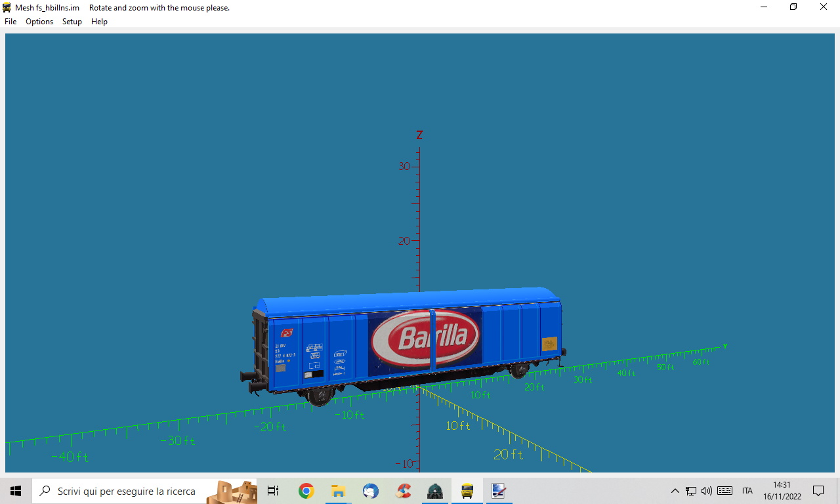The image size is (840, 504).
Task: Click the '30' mark on the Z axis
Action: pyautogui.click(x=404, y=166)
